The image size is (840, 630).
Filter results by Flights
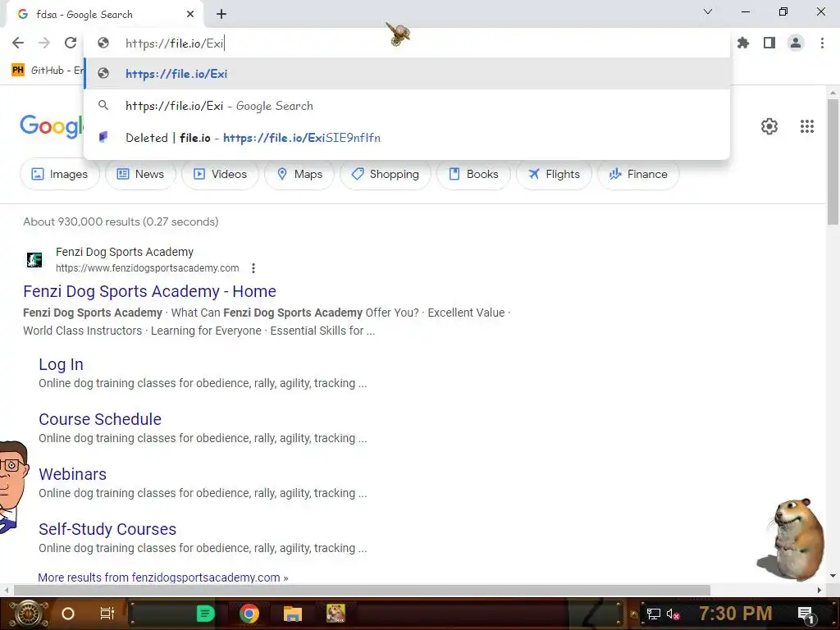554,174
